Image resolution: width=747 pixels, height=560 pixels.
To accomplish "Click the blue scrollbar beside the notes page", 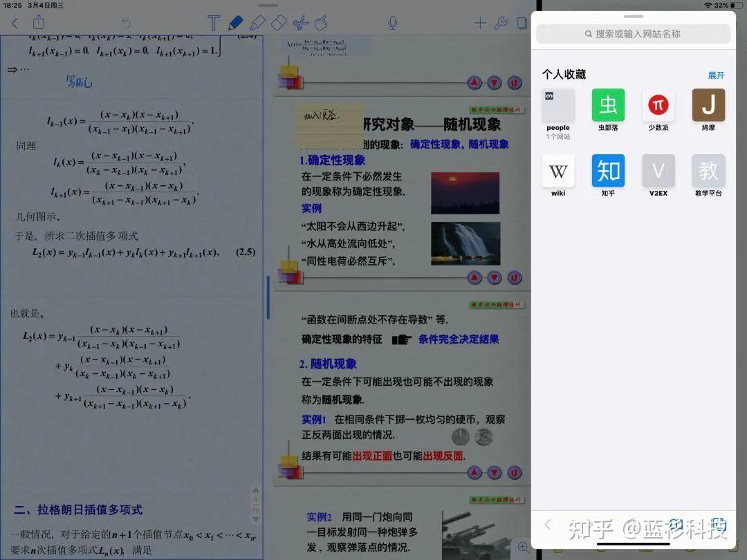I will point(268,297).
